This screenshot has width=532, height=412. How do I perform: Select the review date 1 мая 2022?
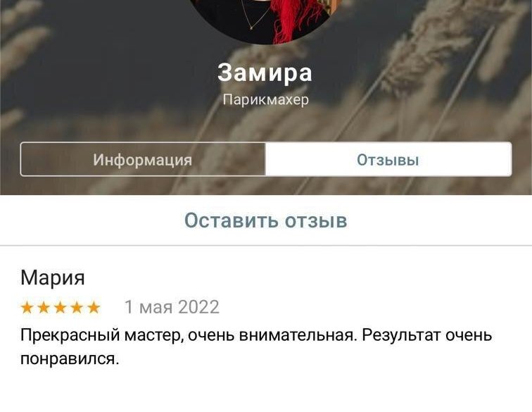[172, 307]
